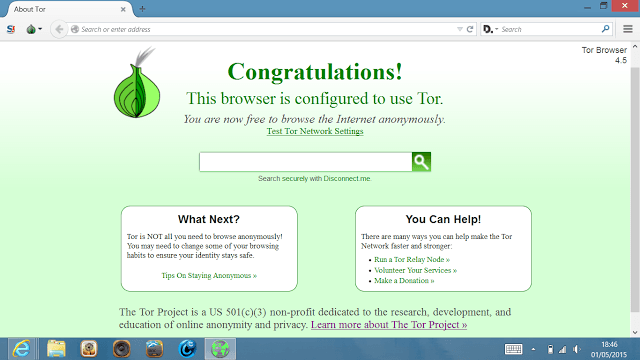Minimize the Tor Browser window
This screenshot has width=640, height=360.
click(587, 6)
